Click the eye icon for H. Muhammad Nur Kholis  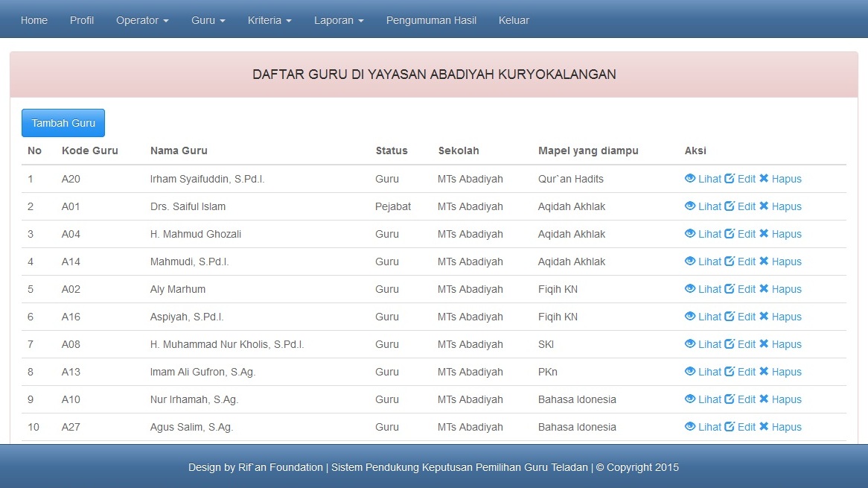click(691, 344)
